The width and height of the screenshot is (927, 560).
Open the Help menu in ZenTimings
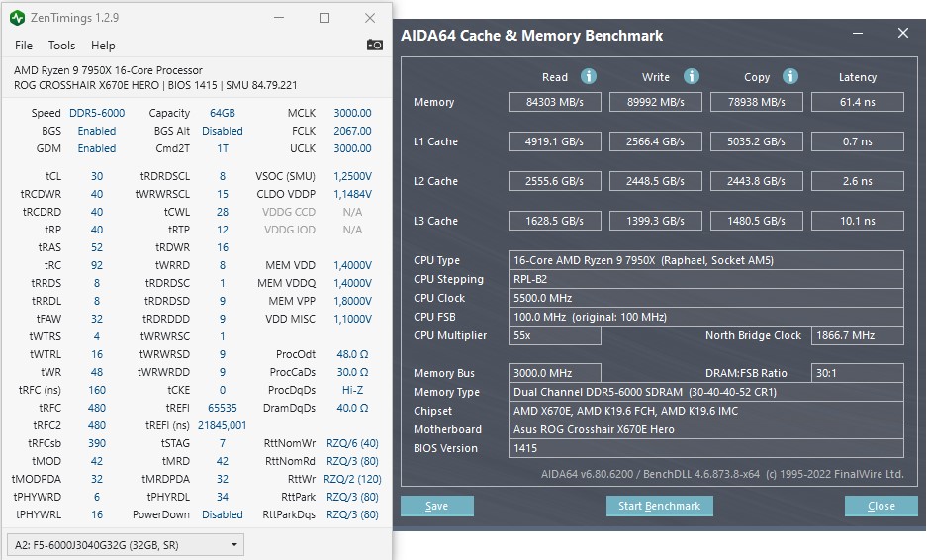click(103, 46)
